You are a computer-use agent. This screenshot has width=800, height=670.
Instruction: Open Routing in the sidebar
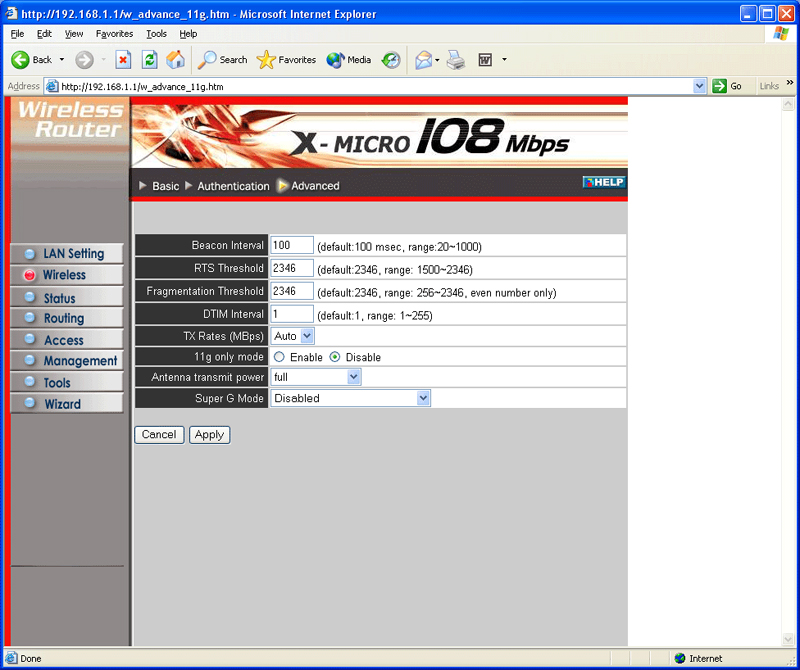(67, 318)
